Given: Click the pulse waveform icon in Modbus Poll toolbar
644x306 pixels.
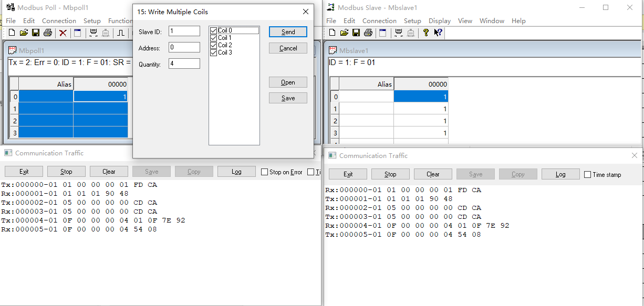Looking at the screenshot, I should (121, 33).
